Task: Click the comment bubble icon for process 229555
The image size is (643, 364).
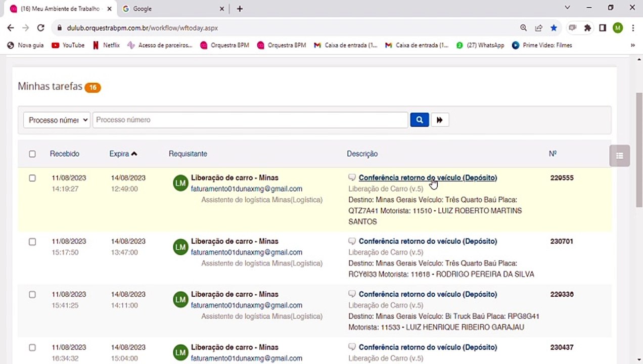Action: (352, 177)
